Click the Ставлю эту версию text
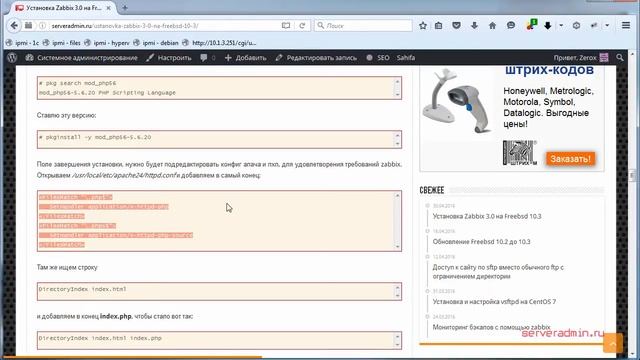This screenshot has height=360, width=640. pyautogui.click(x=67, y=116)
